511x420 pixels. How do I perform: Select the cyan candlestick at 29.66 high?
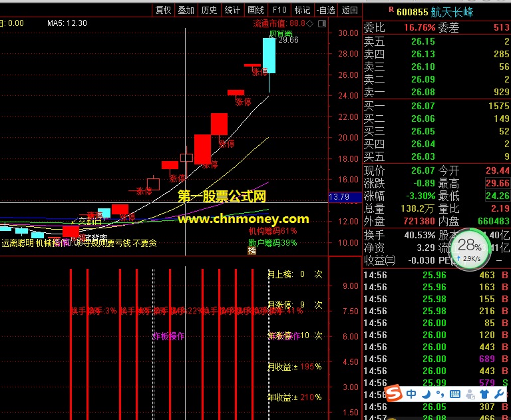[269, 55]
